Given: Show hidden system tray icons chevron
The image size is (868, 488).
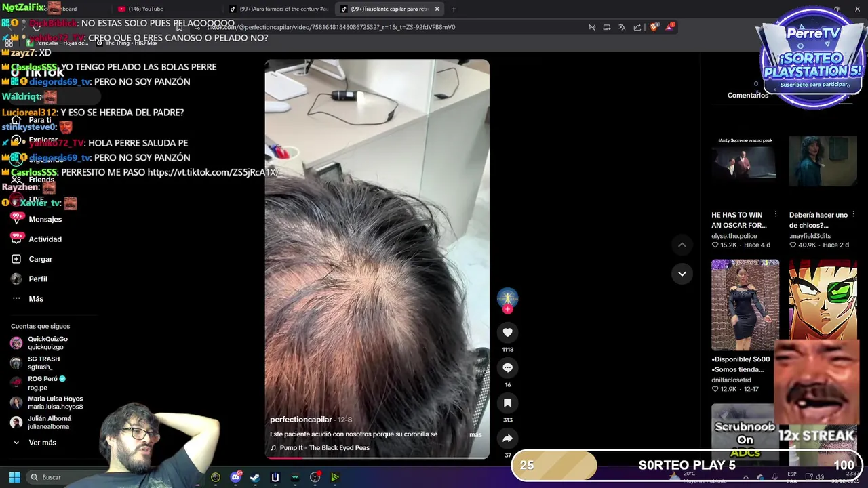Looking at the screenshot, I should [745, 477].
